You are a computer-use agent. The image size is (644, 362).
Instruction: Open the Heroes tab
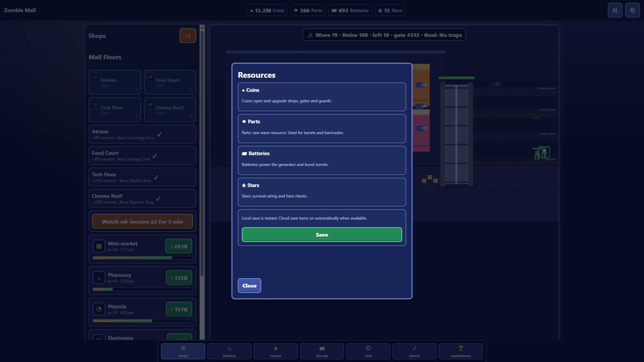click(275, 351)
